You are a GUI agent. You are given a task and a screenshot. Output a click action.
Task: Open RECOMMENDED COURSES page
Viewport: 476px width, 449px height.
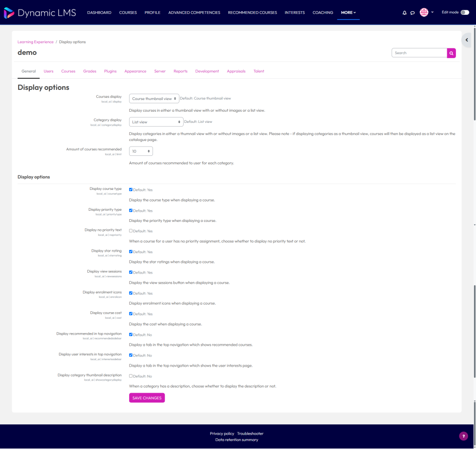[252, 13]
